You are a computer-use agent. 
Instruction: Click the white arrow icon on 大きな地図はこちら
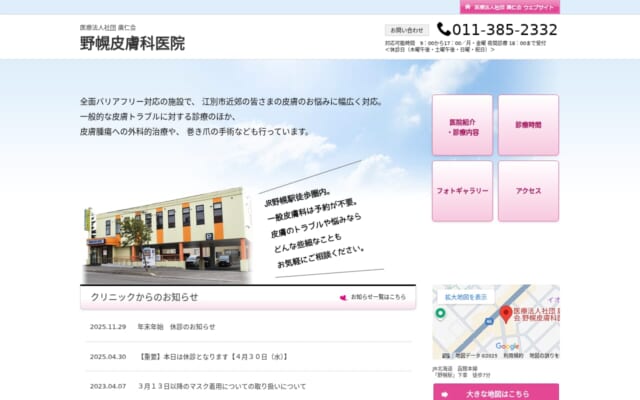click(x=445, y=393)
